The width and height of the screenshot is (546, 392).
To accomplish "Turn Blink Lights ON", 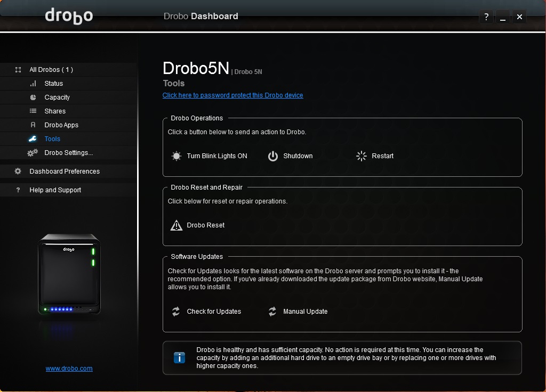I will pos(217,156).
